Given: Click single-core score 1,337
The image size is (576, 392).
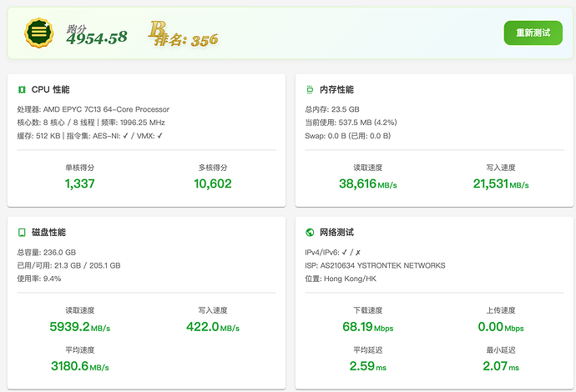Looking at the screenshot, I should (79, 183).
